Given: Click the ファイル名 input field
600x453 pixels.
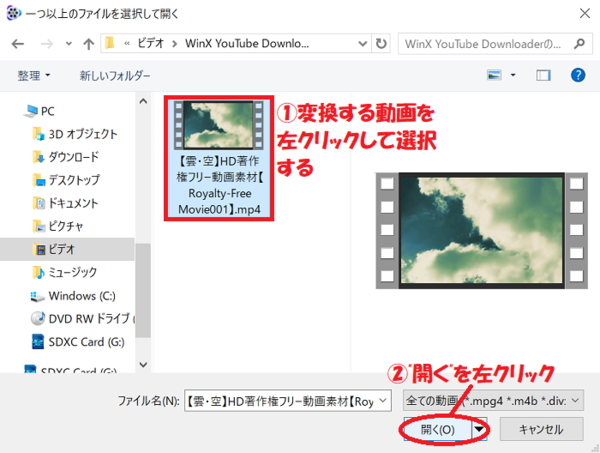Looking at the screenshot, I should pyautogui.click(x=288, y=401).
